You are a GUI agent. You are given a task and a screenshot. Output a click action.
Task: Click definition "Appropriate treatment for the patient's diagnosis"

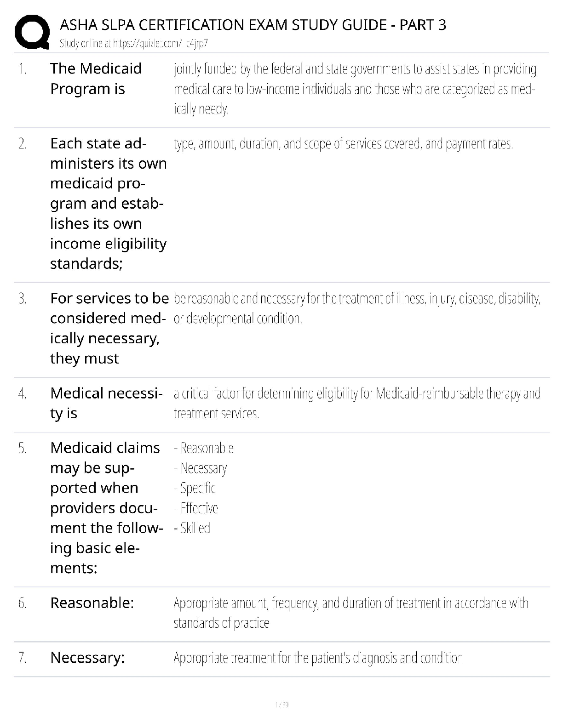pos(318,658)
